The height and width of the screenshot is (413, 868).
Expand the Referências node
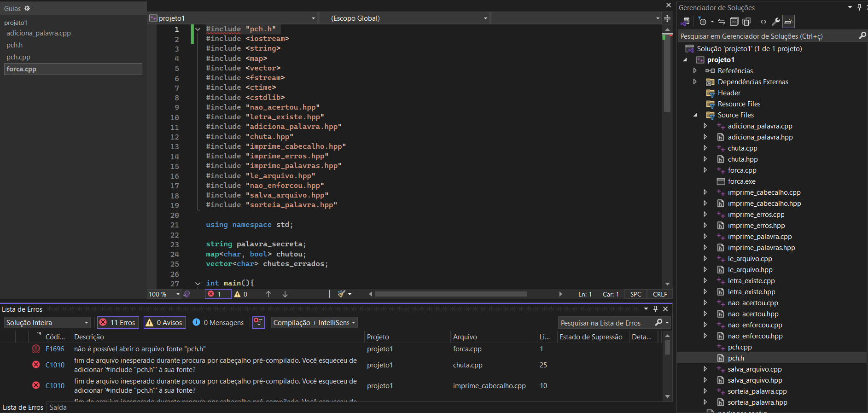point(695,70)
